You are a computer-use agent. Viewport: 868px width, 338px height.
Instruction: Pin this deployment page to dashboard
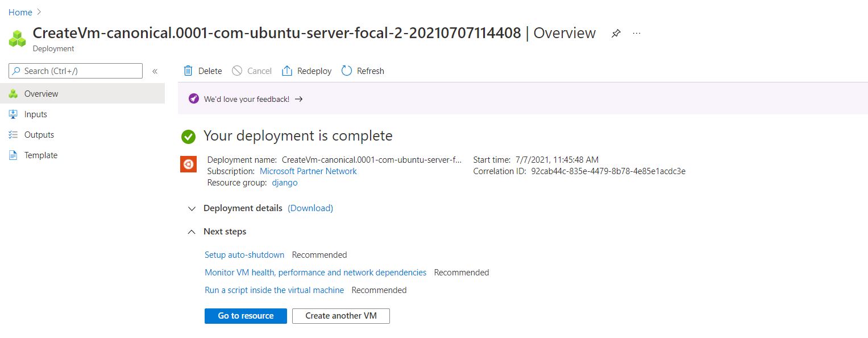tap(616, 34)
